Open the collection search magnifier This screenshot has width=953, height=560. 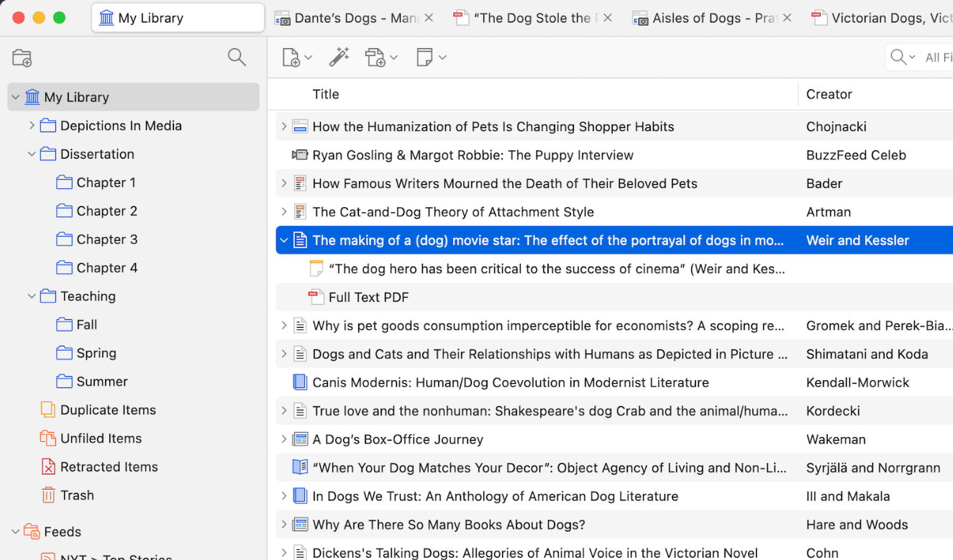(237, 57)
